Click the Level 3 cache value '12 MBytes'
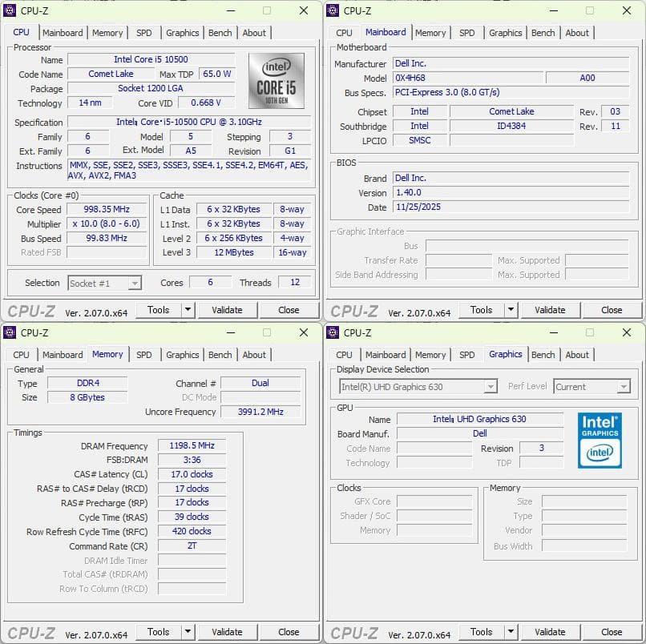This screenshot has width=646, height=644. pos(234,252)
